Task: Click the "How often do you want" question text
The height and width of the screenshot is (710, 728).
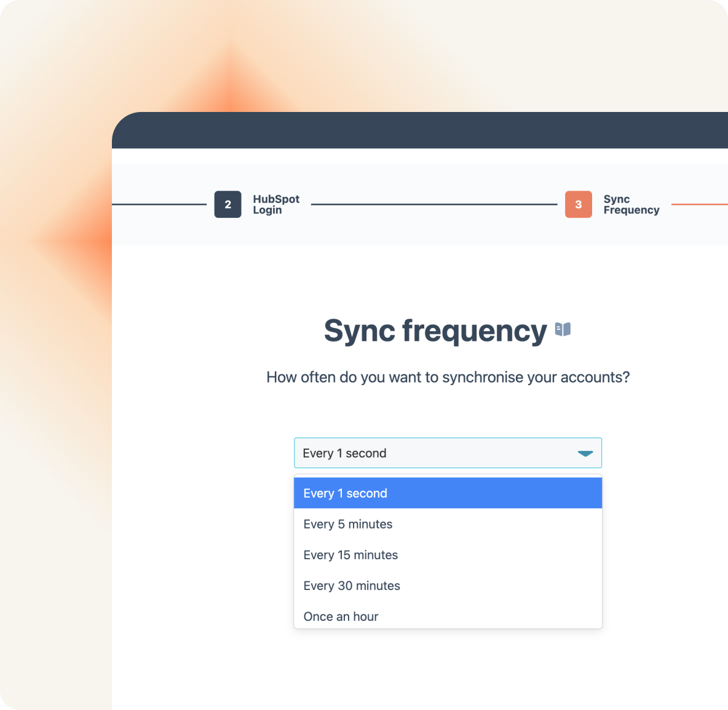Action: [x=448, y=377]
